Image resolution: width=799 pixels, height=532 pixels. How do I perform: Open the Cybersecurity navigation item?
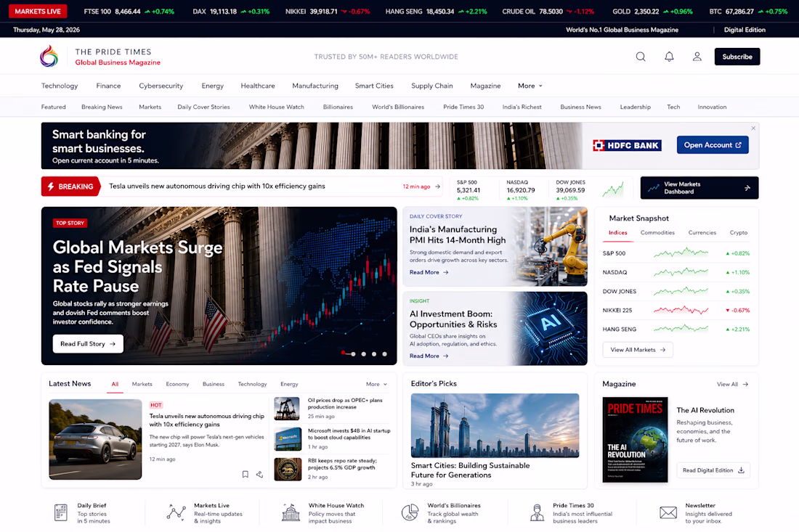click(161, 86)
